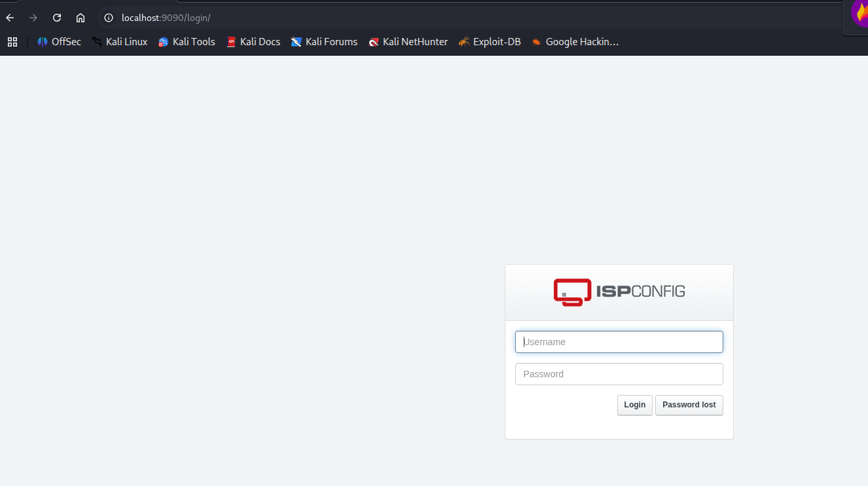
Task: Focus the Username input field
Action: pyautogui.click(x=619, y=342)
